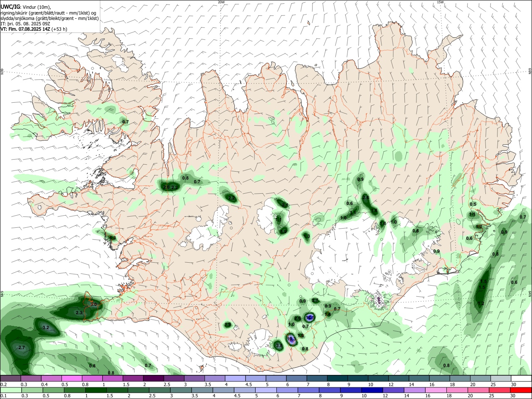Viewport: 532px width, 399px height.
Task: Click the 0.5 value near the east coast
Action: (473, 204)
